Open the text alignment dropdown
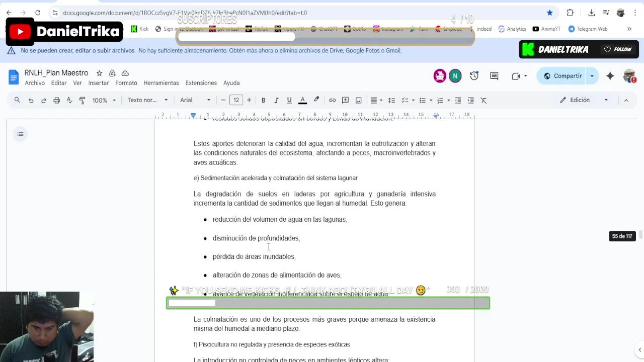The width and height of the screenshot is (644, 362). [x=376, y=100]
